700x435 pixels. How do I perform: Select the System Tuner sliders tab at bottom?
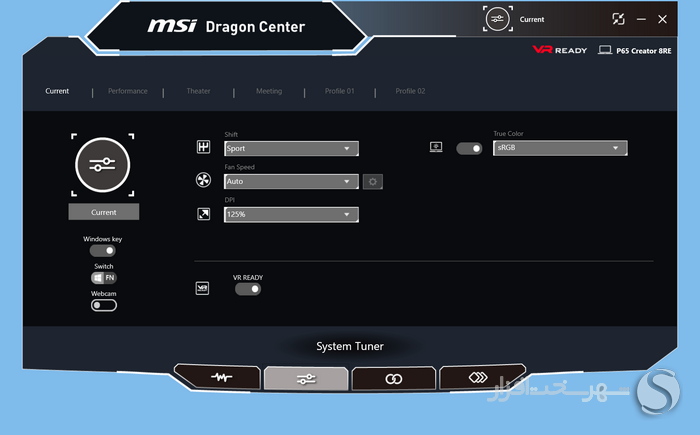(x=306, y=379)
